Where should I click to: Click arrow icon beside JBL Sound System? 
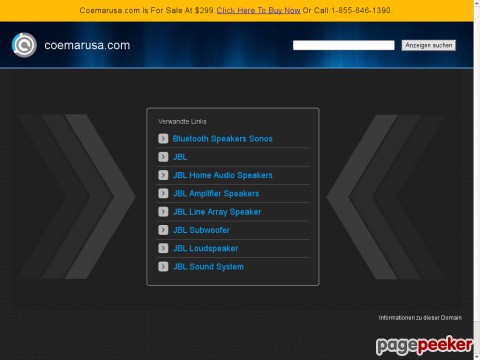pos(163,266)
